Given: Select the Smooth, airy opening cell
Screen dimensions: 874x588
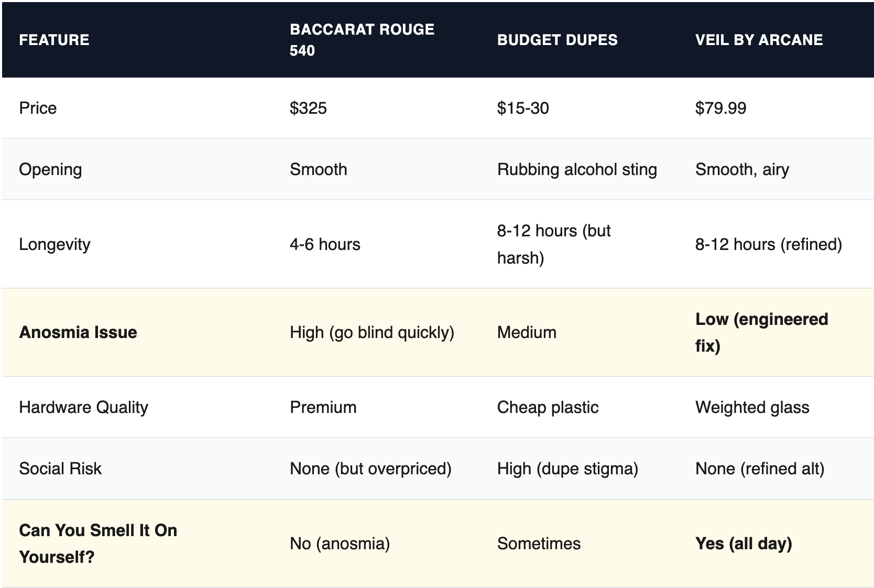Looking at the screenshot, I should tap(742, 169).
